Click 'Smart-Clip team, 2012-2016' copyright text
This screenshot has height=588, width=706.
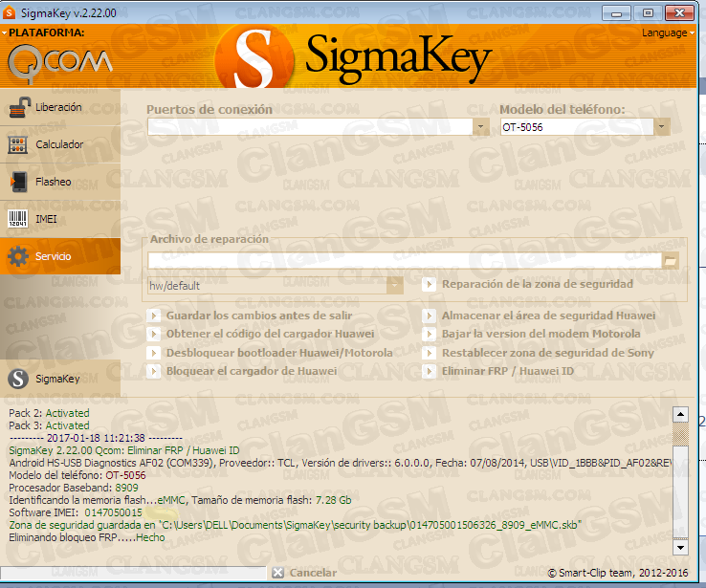618,573
